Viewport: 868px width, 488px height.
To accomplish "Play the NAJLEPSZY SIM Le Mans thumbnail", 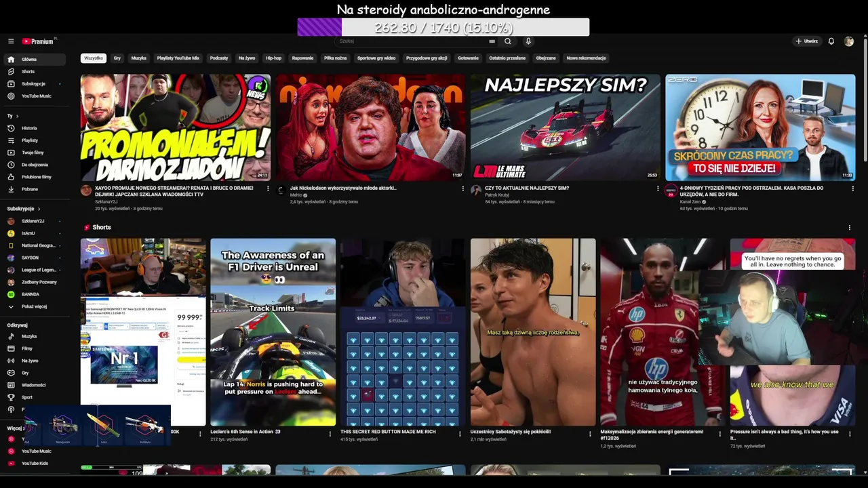I will tap(566, 127).
